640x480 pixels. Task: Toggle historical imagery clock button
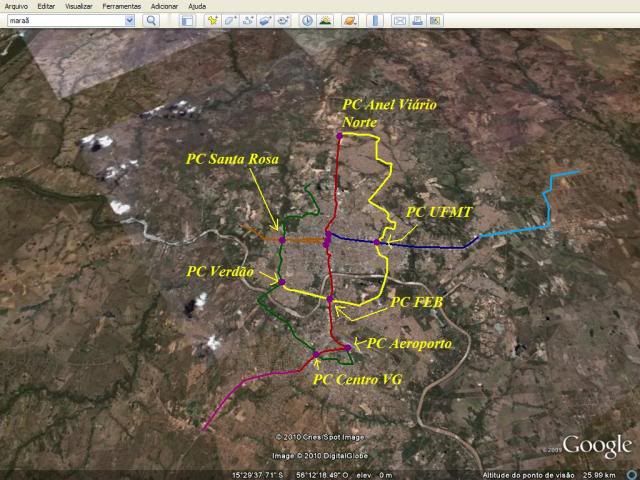point(308,20)
